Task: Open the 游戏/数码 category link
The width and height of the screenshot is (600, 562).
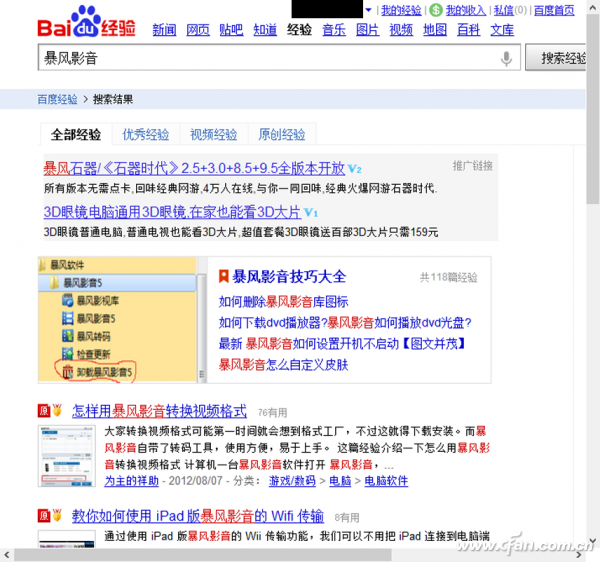Action: click(x=292, y=481)
